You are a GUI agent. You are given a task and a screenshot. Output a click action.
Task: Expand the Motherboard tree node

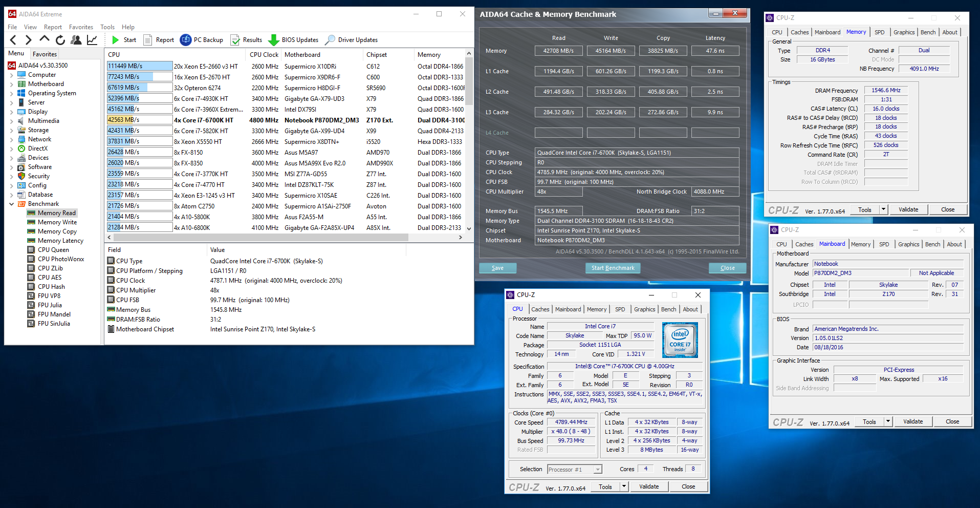point(12,84)
